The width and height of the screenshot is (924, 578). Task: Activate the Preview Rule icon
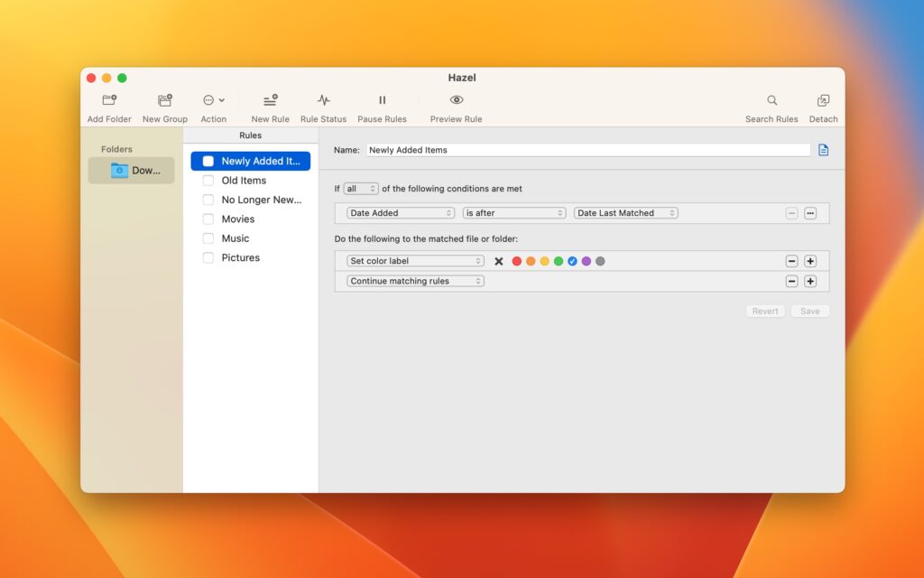pyautogui.click(x=456, y=100)
